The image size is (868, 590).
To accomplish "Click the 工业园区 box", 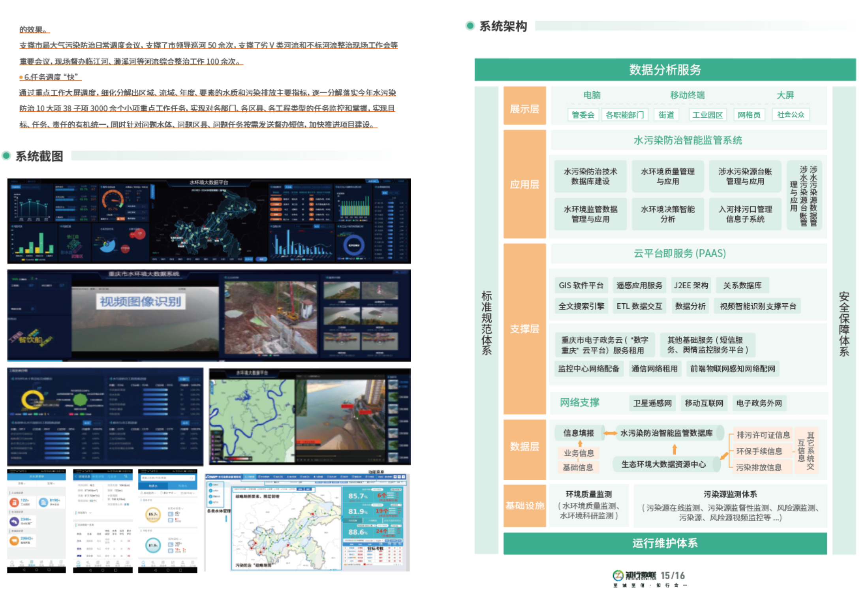I will click(x=708, y=115).
